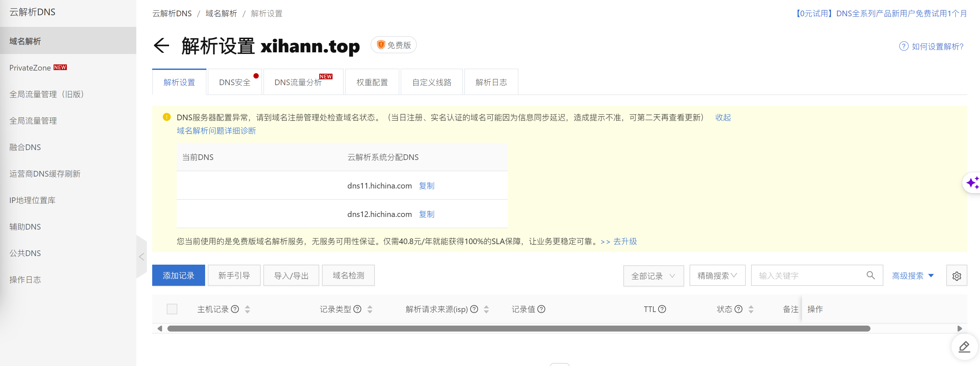Open the table settings gear icon
The height and width of the screenshot is (366, 980).
[957, 276]
